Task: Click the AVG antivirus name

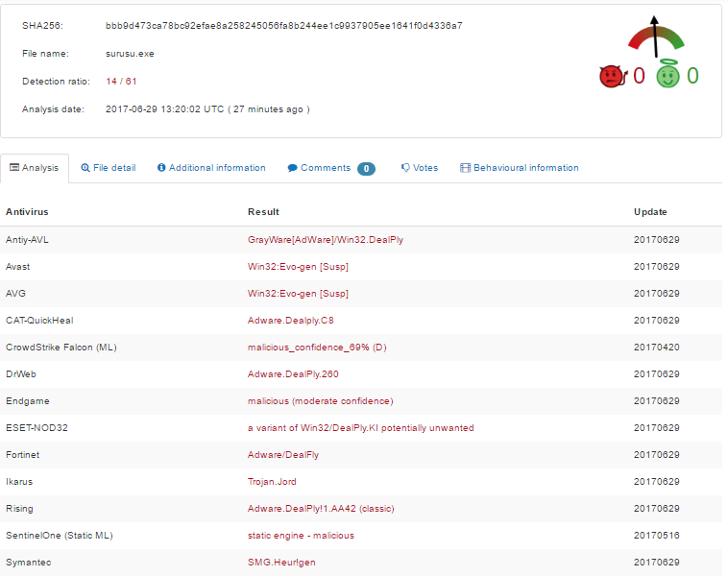Action: click(15, 294)
